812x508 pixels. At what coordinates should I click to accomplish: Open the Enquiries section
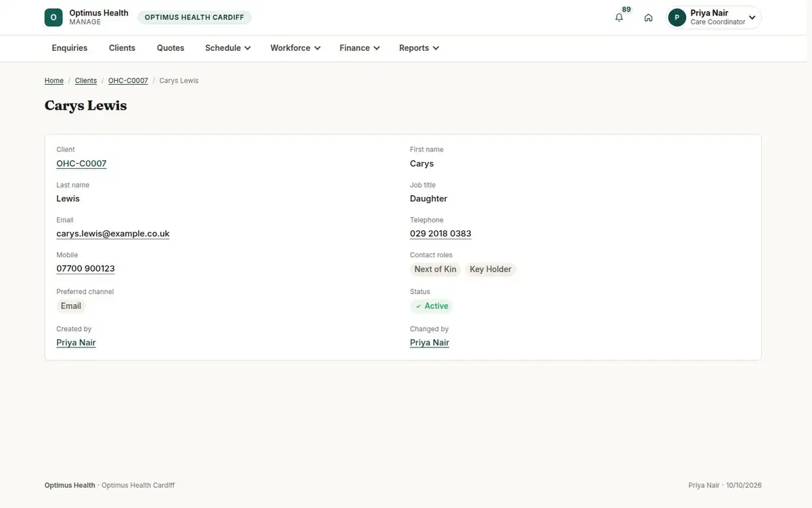tap(70, 48)
